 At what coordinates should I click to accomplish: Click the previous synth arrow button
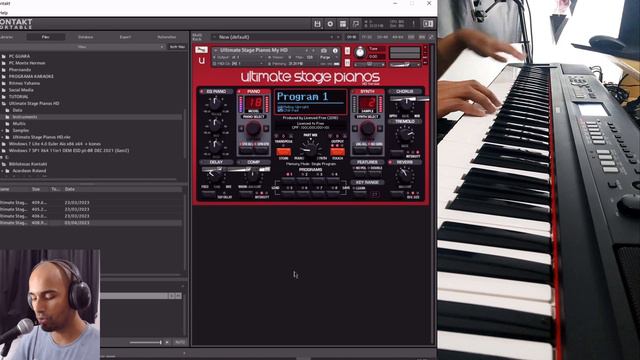355,129
